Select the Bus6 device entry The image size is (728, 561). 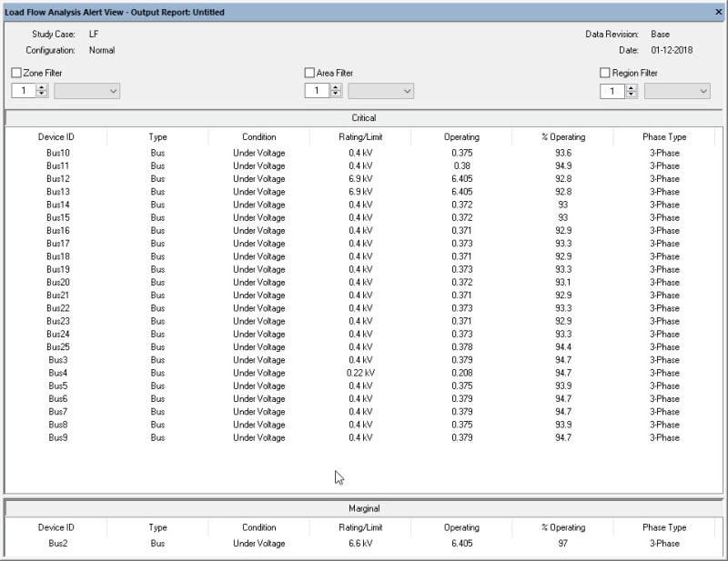[x=58, y=399]
